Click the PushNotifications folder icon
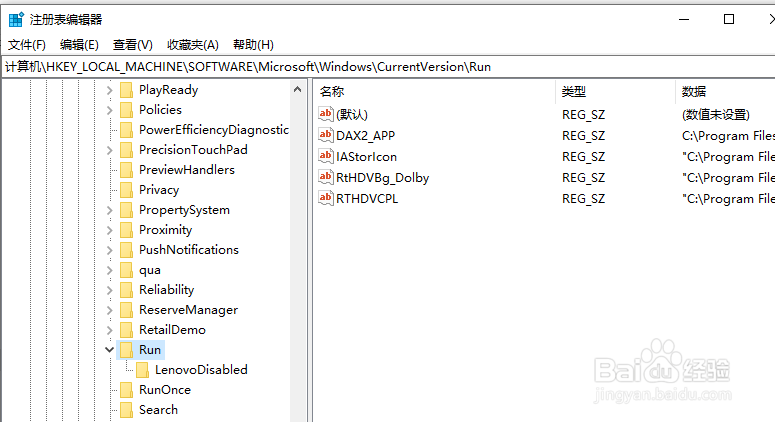 tap(127, 250)
